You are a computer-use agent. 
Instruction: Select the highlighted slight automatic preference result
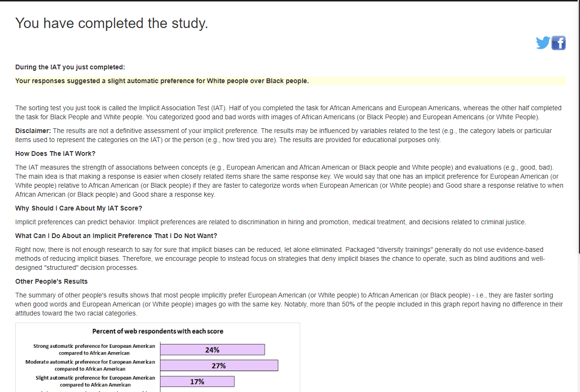click(162, 81)
